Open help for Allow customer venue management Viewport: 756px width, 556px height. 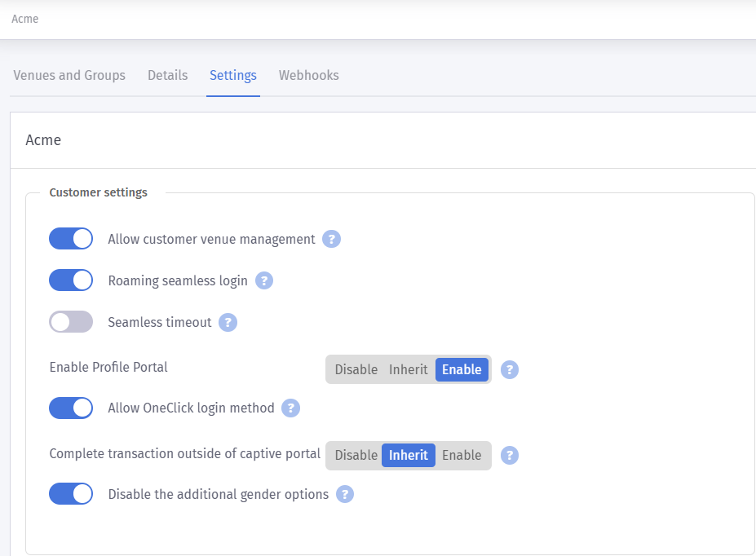(x=331, y=239)
